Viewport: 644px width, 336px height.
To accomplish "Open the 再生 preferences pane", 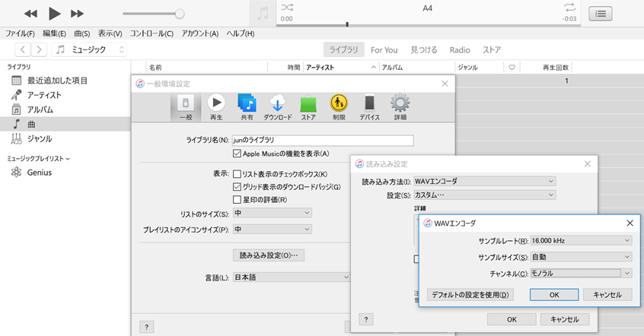I will (x=216, y=107).
